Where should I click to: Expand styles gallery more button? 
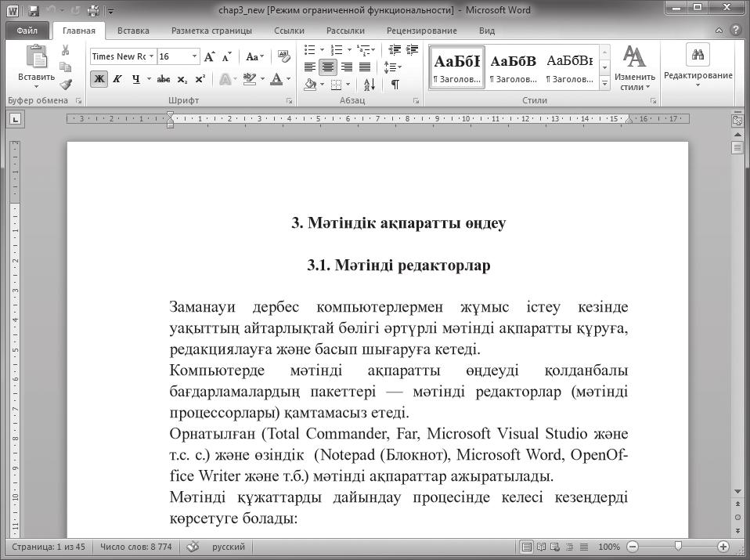pos(604,83)
